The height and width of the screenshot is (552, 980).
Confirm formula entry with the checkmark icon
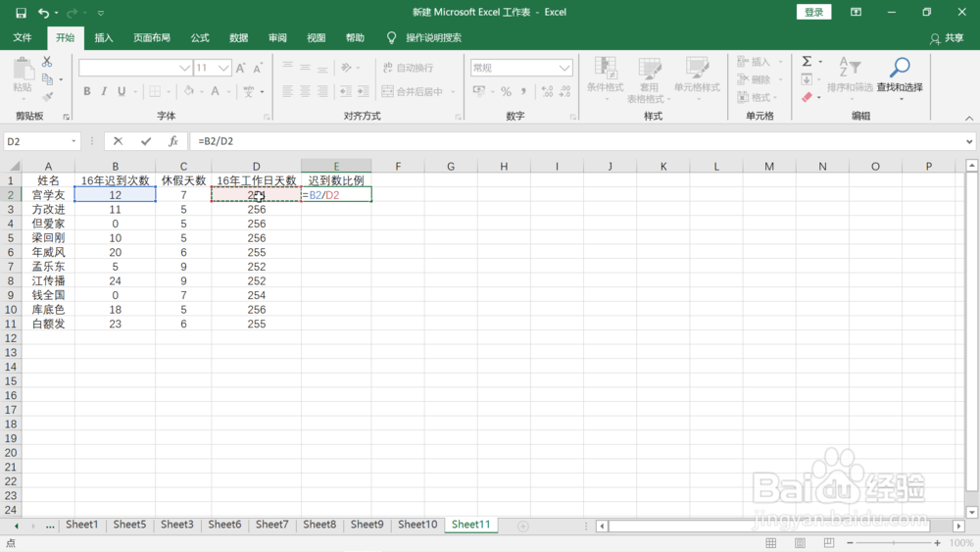click(x=146, y=141)
